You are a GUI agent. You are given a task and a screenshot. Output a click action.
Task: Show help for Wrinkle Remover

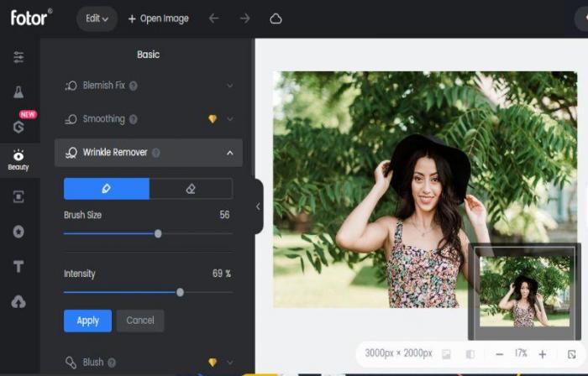[x=156, y=153]
